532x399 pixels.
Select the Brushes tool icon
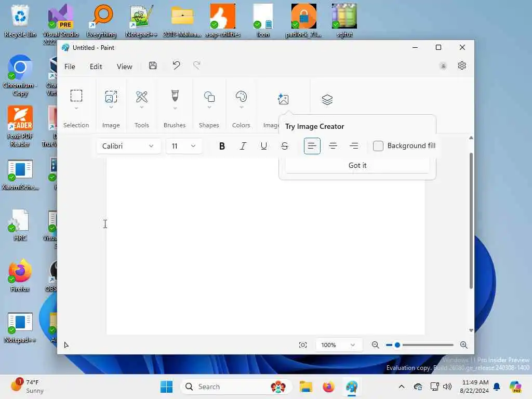[175, 96]
